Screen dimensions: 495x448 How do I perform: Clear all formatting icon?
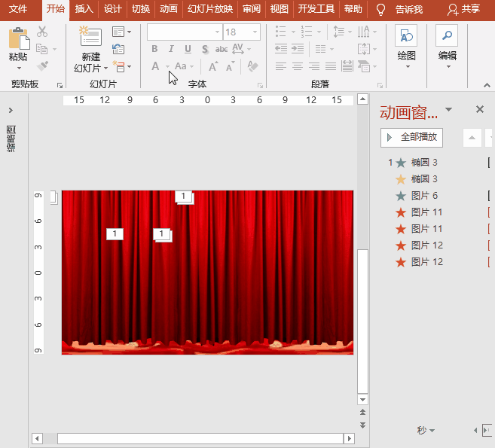click(253, 66)
